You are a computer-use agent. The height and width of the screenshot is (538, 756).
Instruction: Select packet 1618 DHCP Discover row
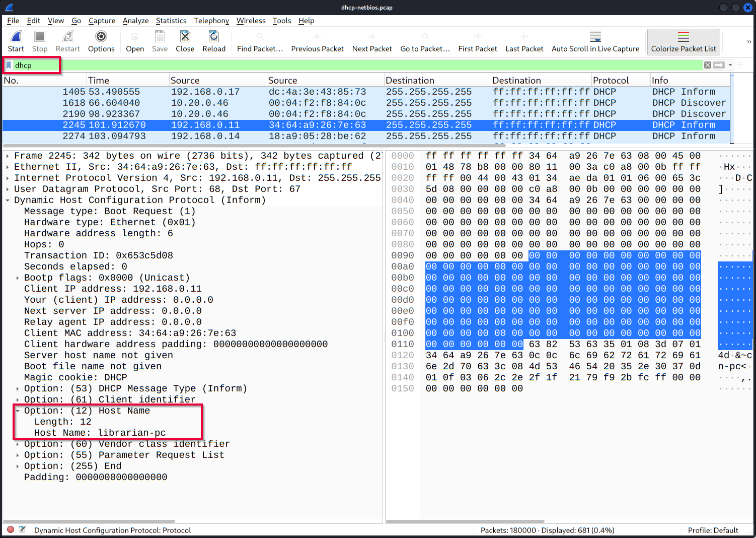[366, 103]
